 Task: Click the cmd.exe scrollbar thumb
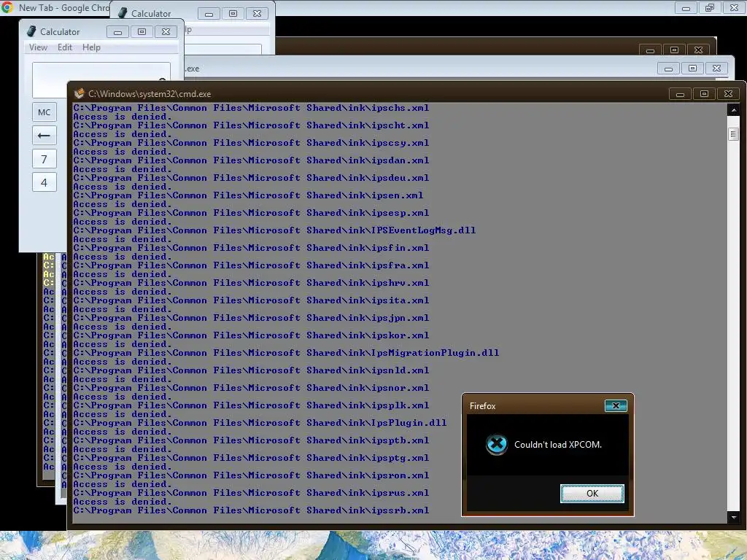(x=734, y=134)
